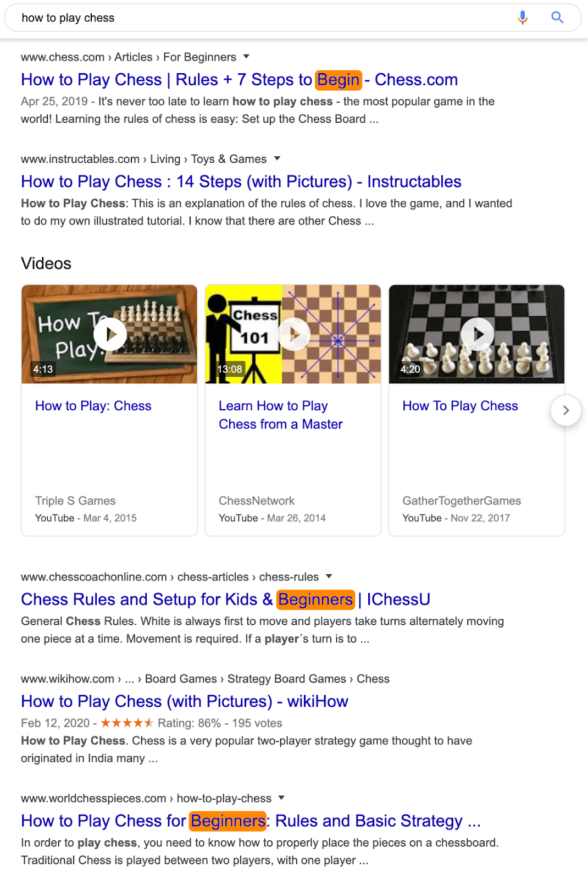Click the 'ChessNetwork' channel name under the video

coord(257,501)
